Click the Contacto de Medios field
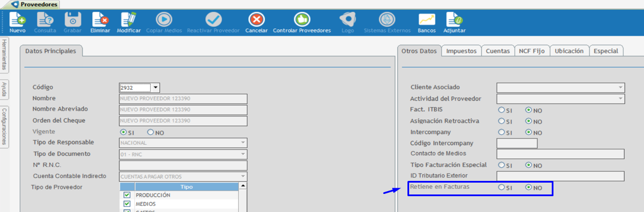Viewport: 644px width, 212px height. pyautogui.click(x=561, y=154)
